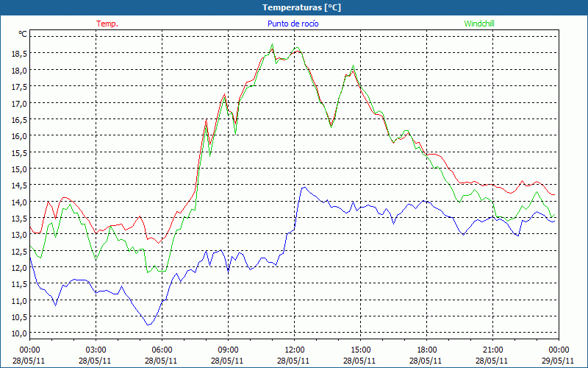Click the '°C' axis unit label
Screen dimensions: 588x368
click(x=23, y=34)
